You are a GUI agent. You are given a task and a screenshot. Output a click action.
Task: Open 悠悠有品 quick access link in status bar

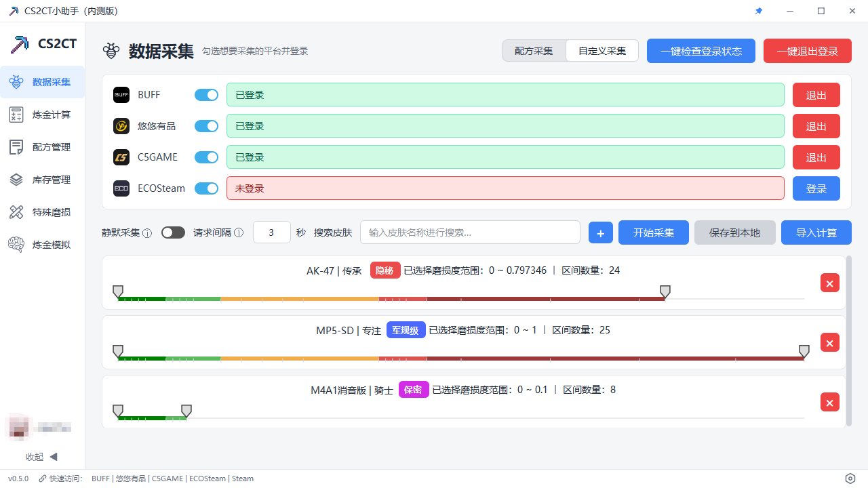[x=131, y=479]
